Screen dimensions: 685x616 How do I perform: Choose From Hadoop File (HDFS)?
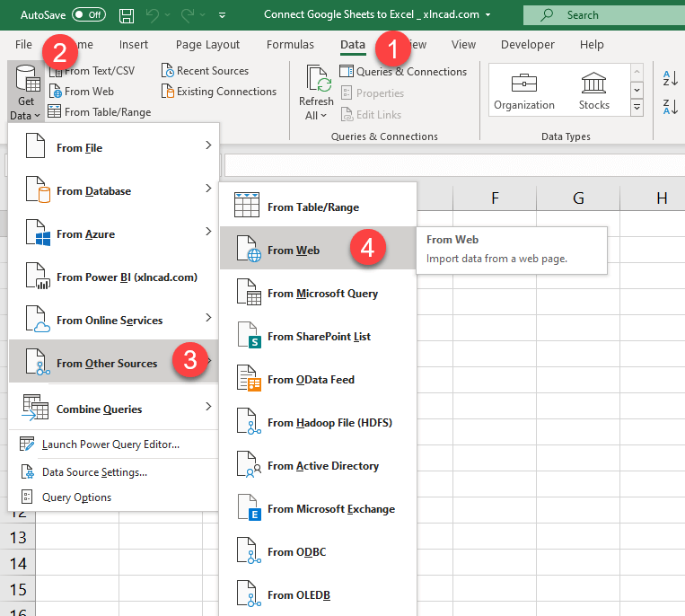click(x=318, y=422)
